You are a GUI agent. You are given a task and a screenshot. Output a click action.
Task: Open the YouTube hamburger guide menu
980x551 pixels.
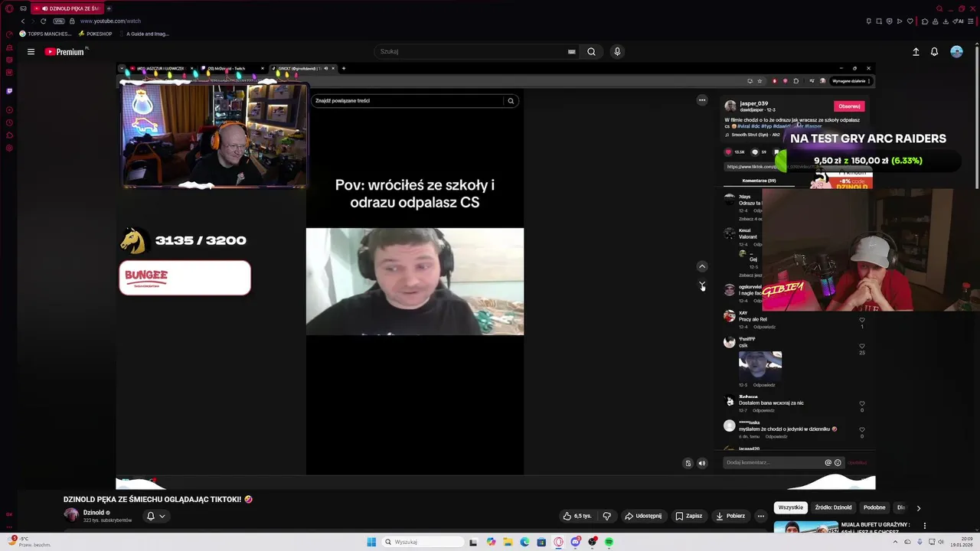pos(31,52)
